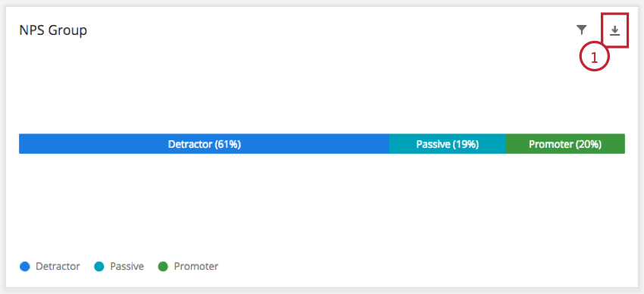Click empty widget area below the bar chart
Image resolution: width=644 pixels, height=294 pixels.
[320, 205]
